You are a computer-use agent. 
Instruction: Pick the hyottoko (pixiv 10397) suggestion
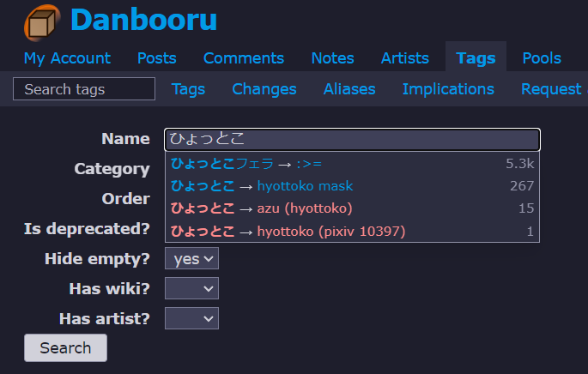coord(353,232)
